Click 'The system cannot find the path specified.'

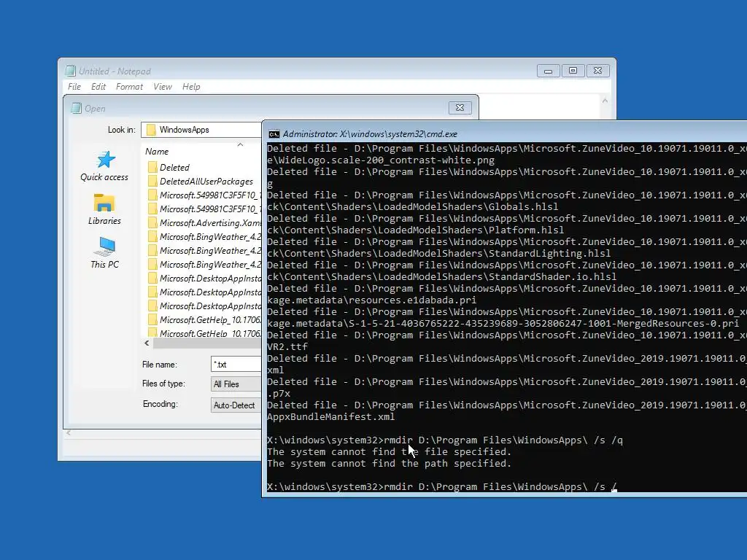click(x=389, y=463)
